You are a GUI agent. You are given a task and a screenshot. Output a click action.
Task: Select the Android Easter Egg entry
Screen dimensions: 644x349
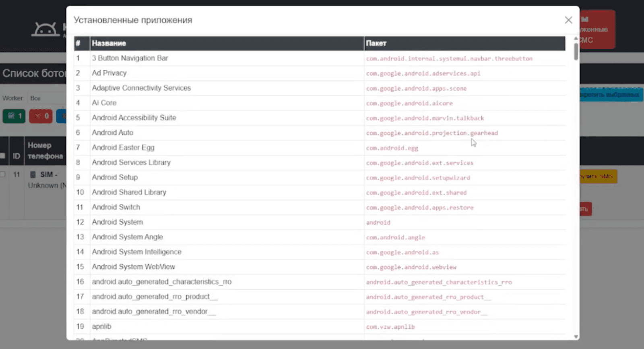tap(123, 147)
